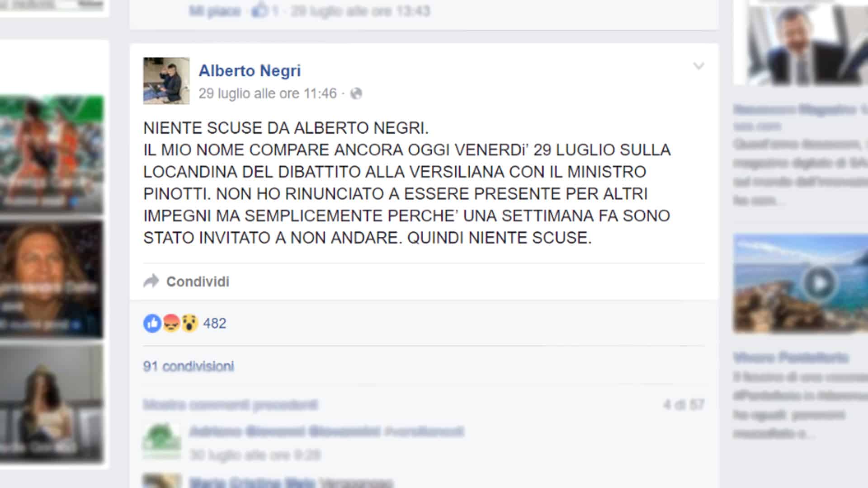Open the sponsored man-in-suit image at top right
This screenshot has width=868, height=488.
coord(801,42)
